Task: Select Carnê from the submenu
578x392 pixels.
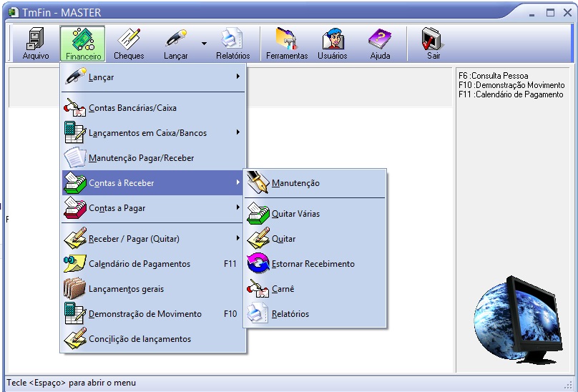Action: tap(283, 289)
